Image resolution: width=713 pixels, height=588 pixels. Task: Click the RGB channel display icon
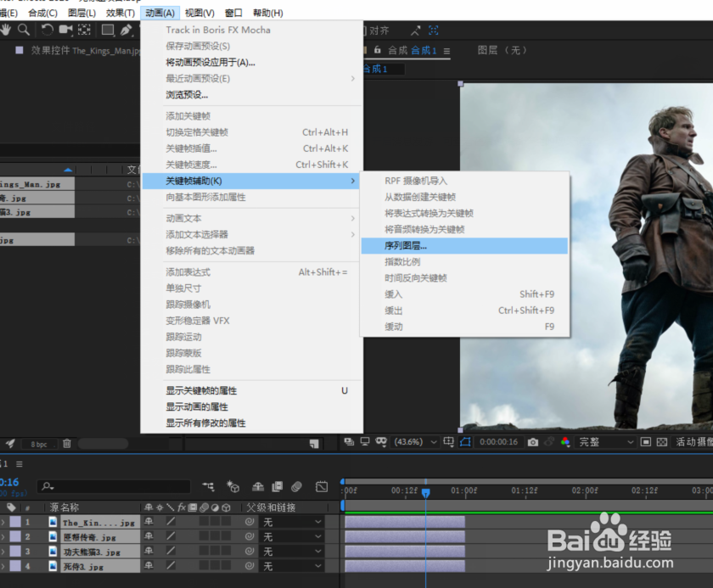click(565, 442)
